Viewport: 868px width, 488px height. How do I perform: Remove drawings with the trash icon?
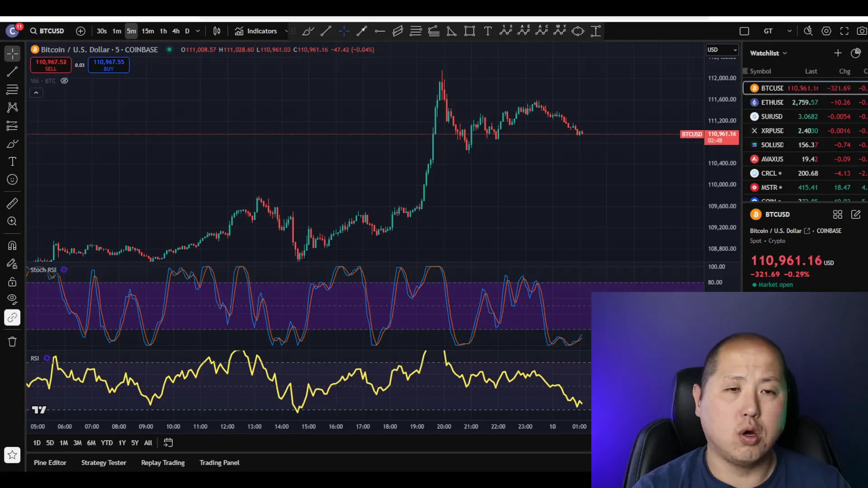click(x=12, y=342)
